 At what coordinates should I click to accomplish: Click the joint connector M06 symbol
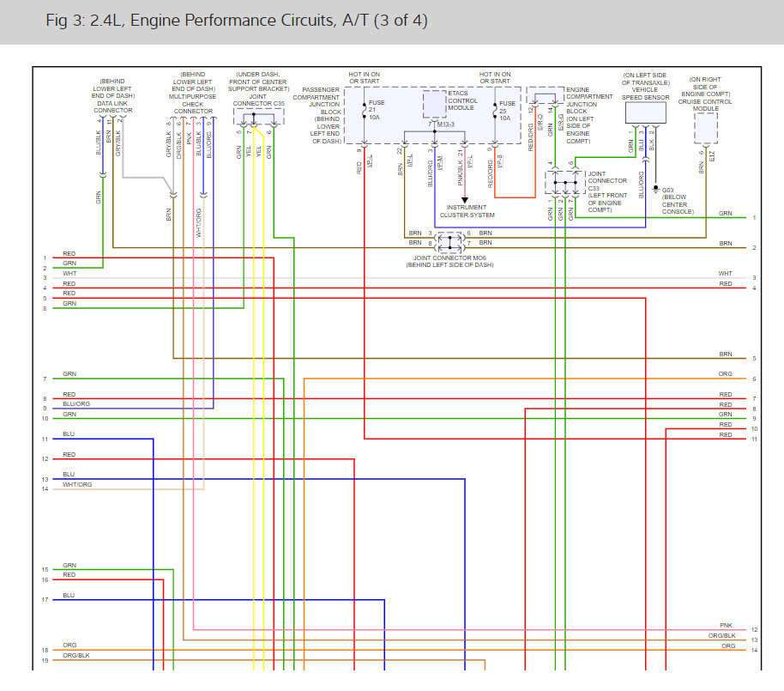click(x=449, y=243)
